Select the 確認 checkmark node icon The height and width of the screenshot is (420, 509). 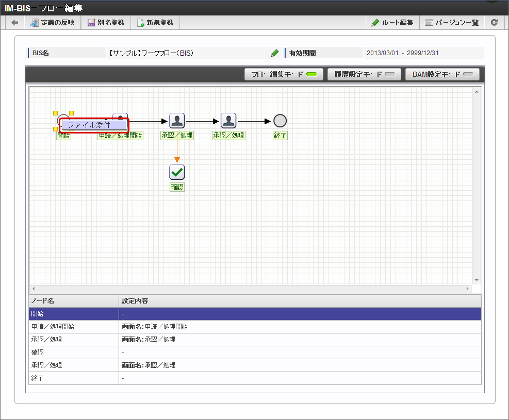[177, 172]
